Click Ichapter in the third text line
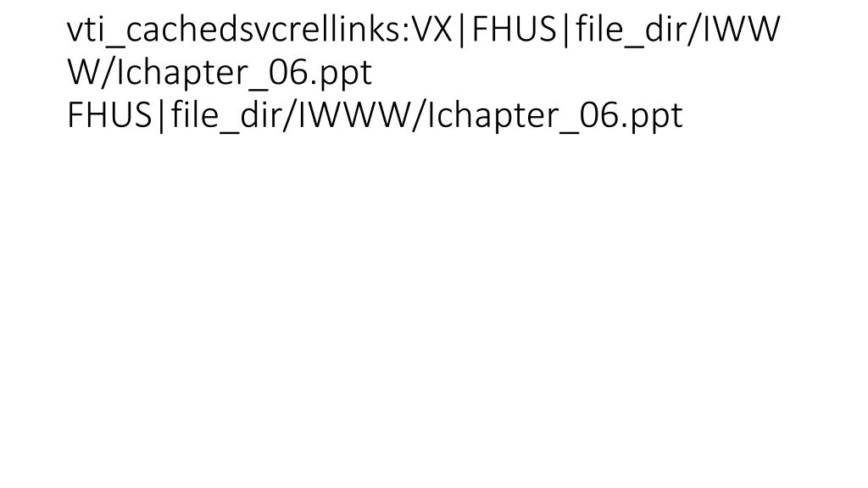This screenshot has height=488, width=868. (492, 115)
